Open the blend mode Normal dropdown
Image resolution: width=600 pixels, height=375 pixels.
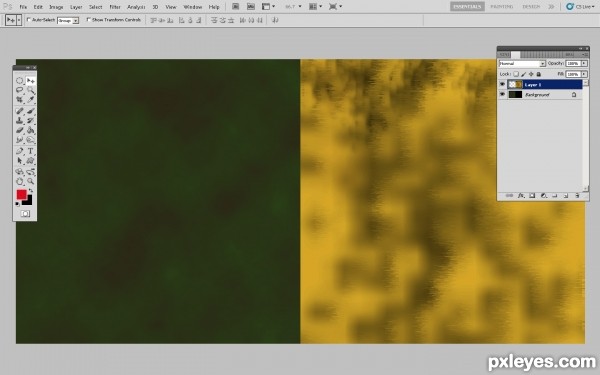tap(522, 64)
